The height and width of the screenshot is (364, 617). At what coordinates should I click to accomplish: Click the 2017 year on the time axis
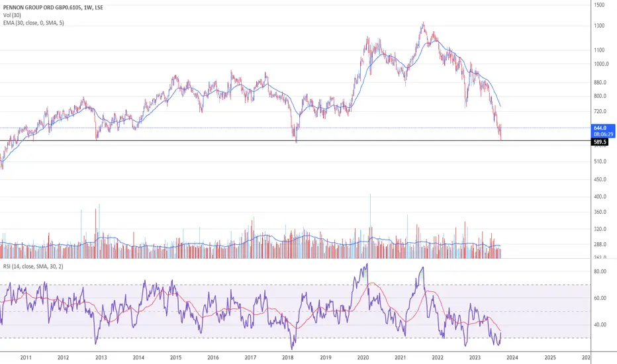pyautogui.click(x=251, y=357)
